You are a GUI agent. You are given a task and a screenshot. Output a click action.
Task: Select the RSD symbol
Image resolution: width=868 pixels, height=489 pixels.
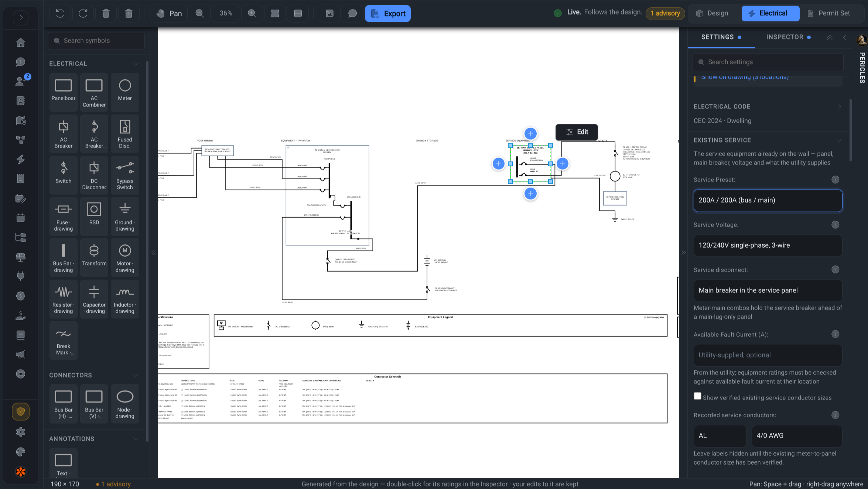coord(94,216)
